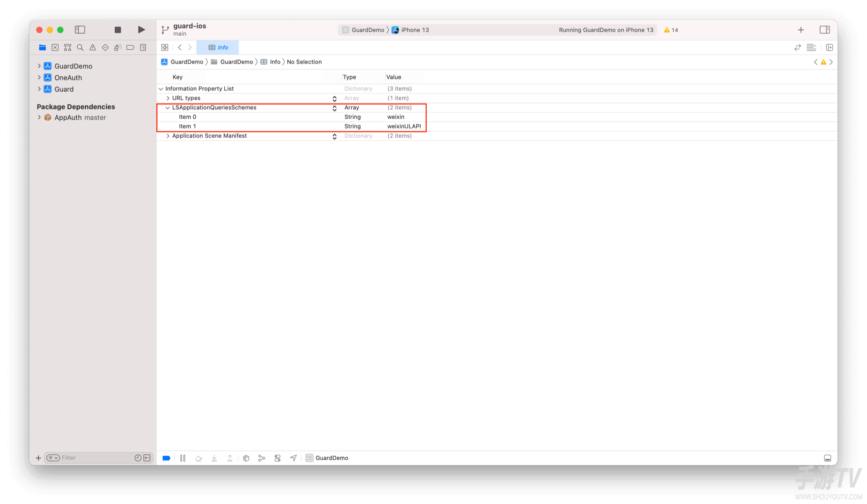The width and height of the screenshot is (867, 504).
Task: Stop the running GuardDemo app
Action: point(118,30)
